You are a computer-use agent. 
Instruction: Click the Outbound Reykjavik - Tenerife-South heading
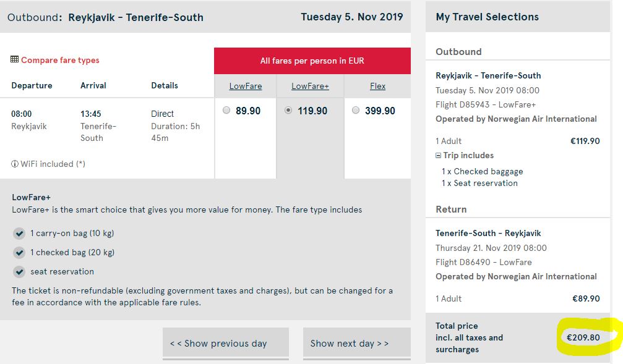[x=105, y=17]
